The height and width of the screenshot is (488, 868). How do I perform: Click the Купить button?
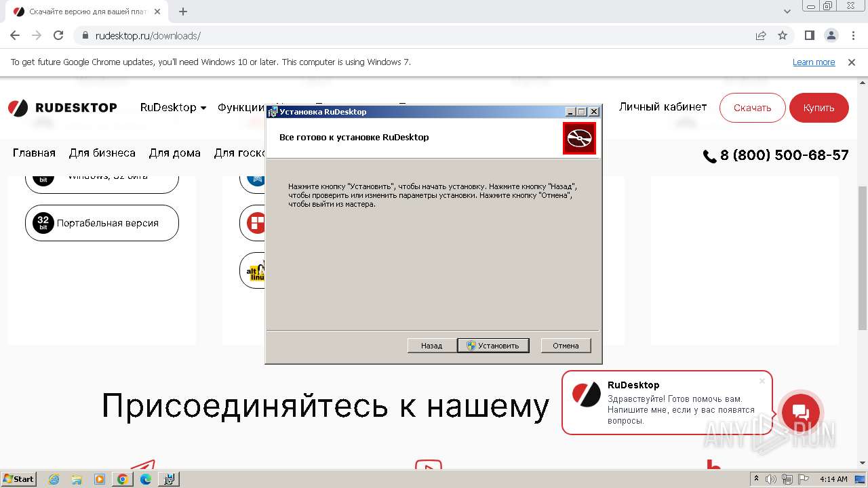click(x=818, y=108)
